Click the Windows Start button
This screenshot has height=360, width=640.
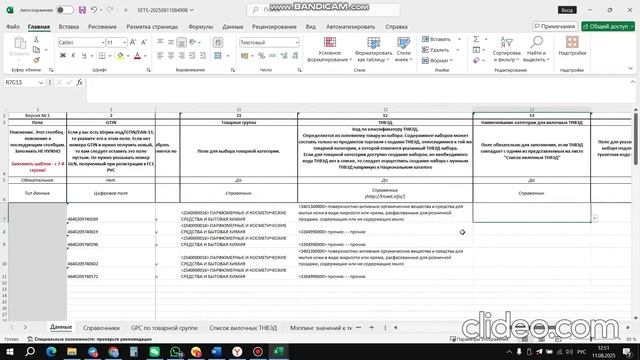coord(9,351)
